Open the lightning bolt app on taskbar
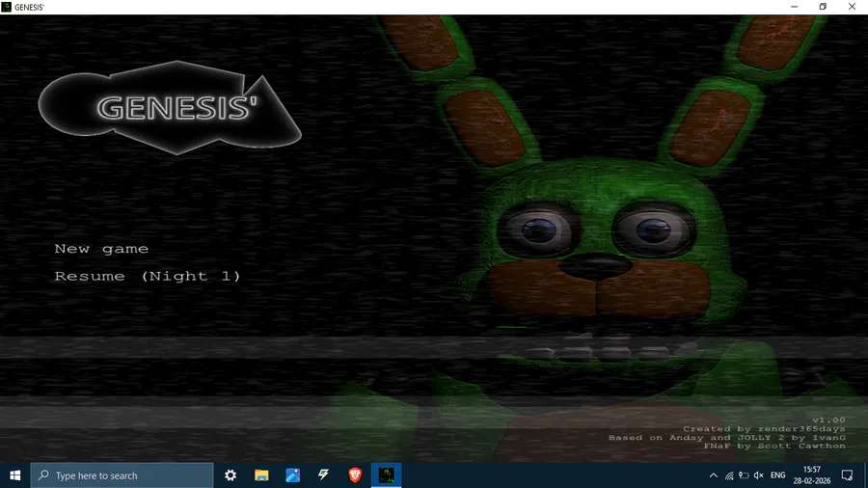The height and width of the screenshot is (488, 868). tap(324, 475)
